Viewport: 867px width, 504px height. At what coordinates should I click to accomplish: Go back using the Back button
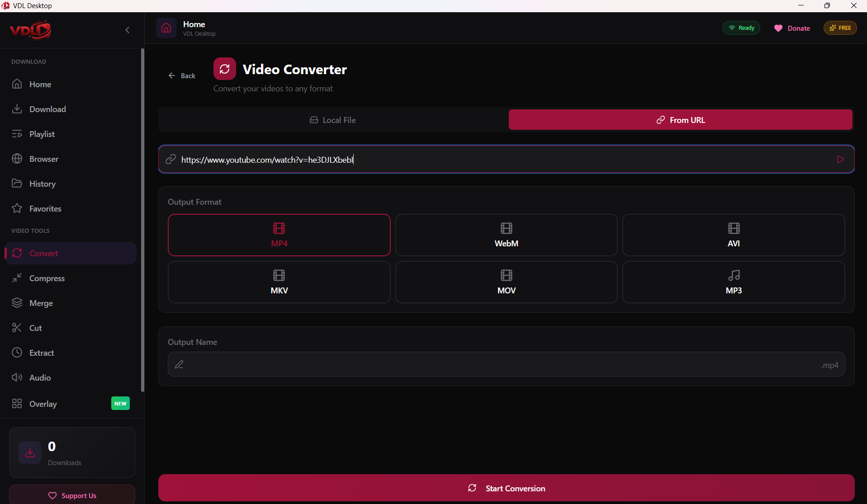[182, 75]
